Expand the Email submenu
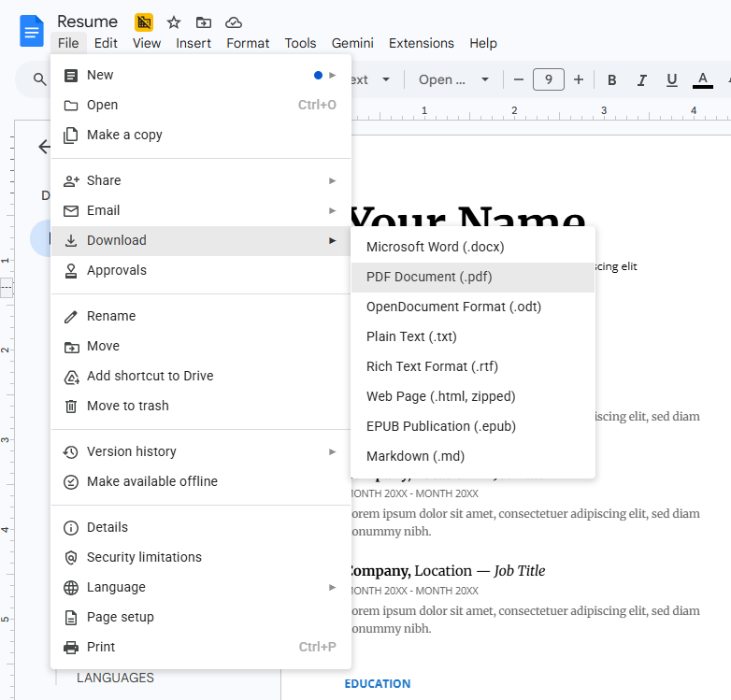731x700 pixels. [201, 210]
